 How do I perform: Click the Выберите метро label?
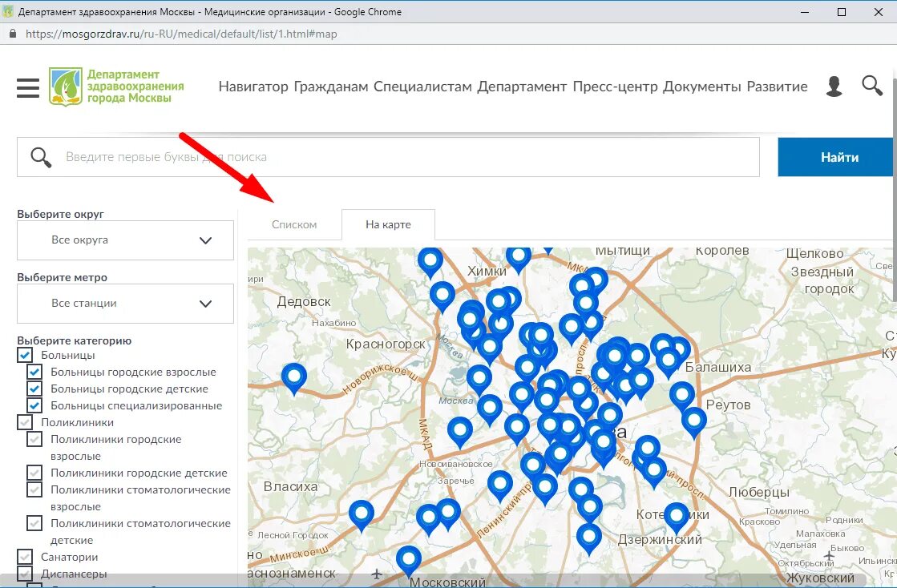point(63,278)
